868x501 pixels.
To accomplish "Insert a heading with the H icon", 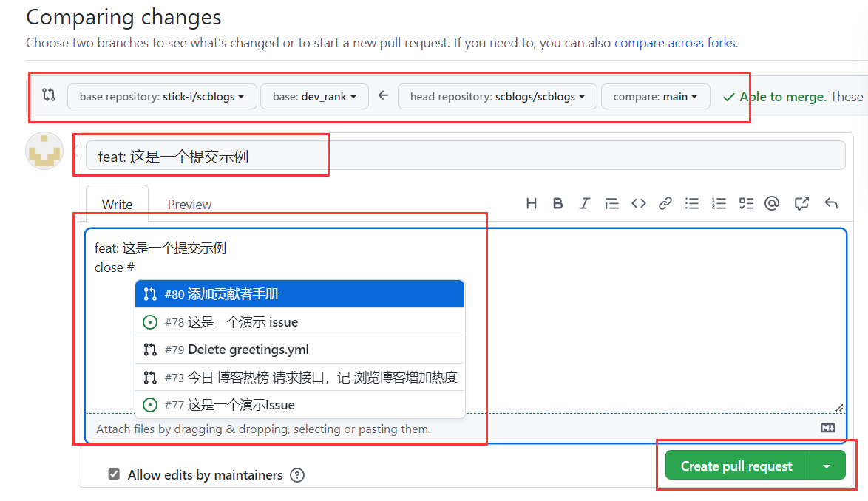I will [x=531, y=204].
